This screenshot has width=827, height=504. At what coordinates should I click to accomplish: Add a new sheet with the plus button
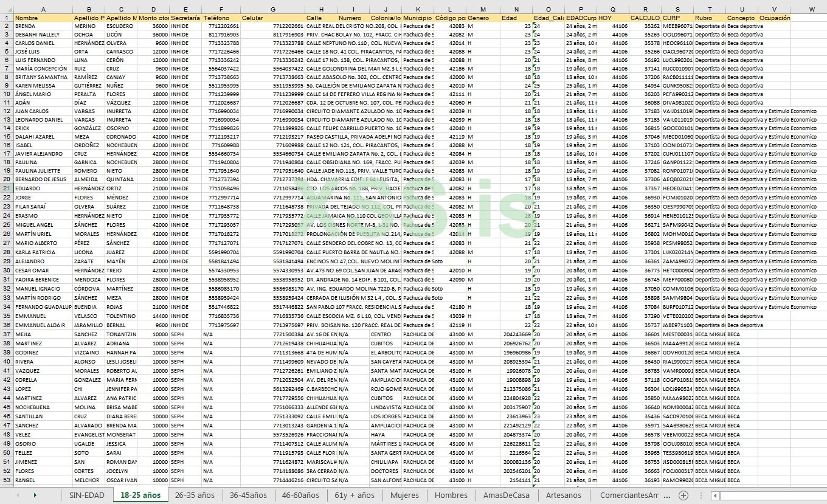[x=683, y=495]
